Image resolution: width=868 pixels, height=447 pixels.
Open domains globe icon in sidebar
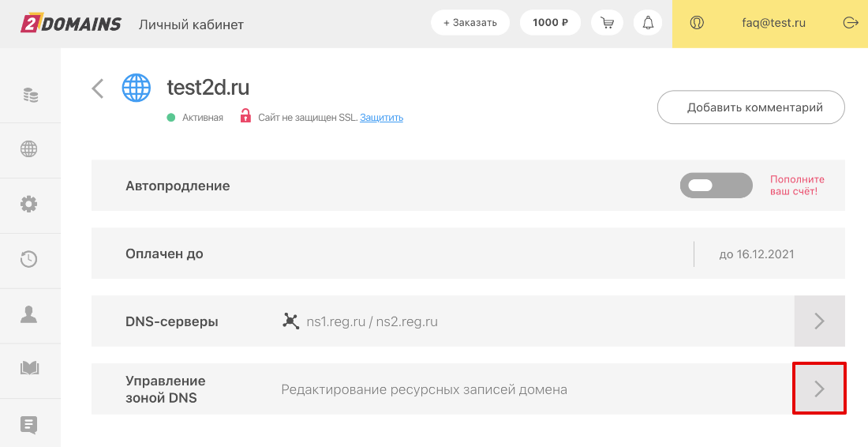point(29,149)
